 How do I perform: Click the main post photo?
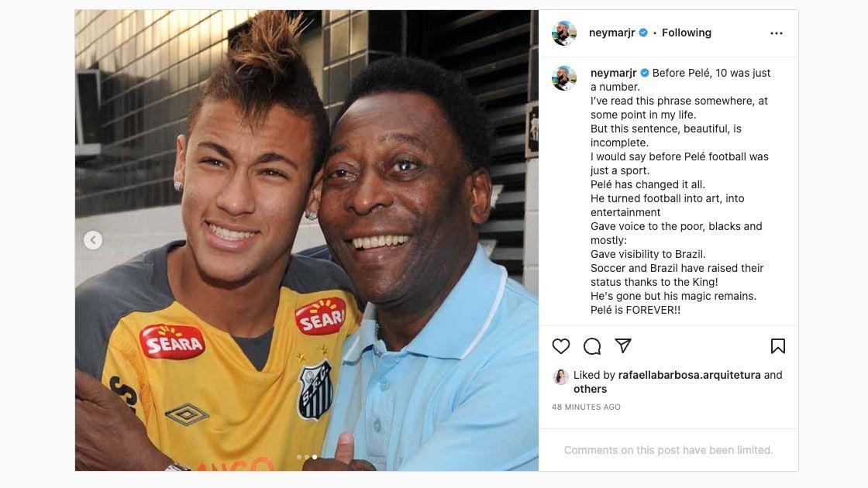[307, 241]
